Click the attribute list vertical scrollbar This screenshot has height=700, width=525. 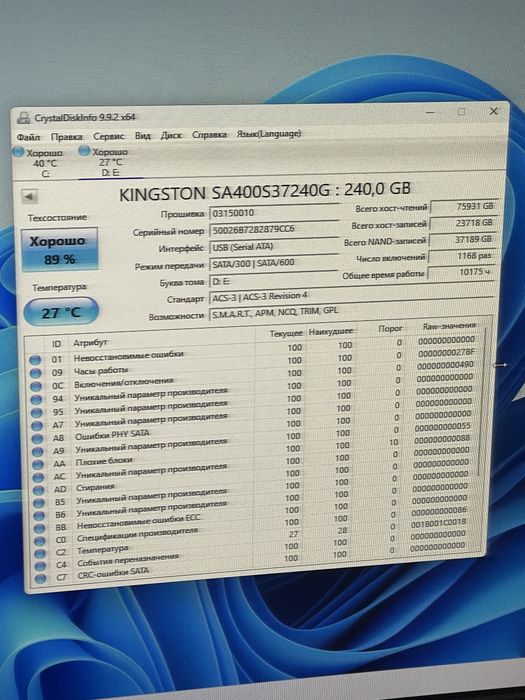(x=483, y=402)
